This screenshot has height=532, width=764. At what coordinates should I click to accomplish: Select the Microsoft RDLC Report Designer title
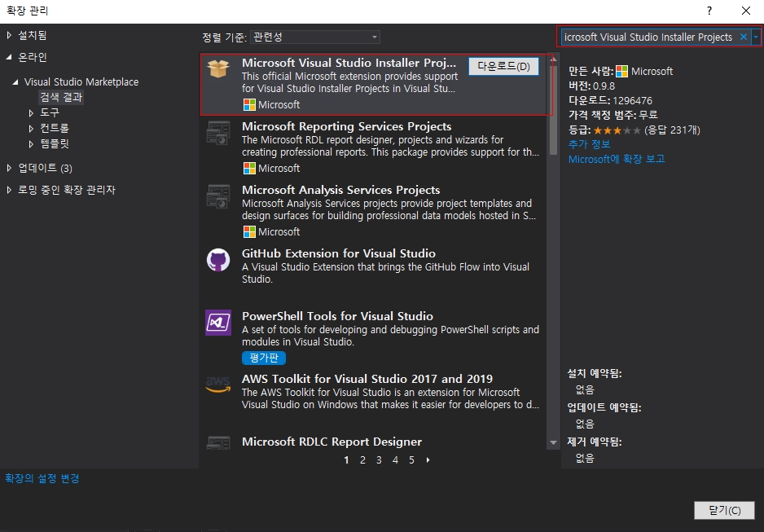332,442
